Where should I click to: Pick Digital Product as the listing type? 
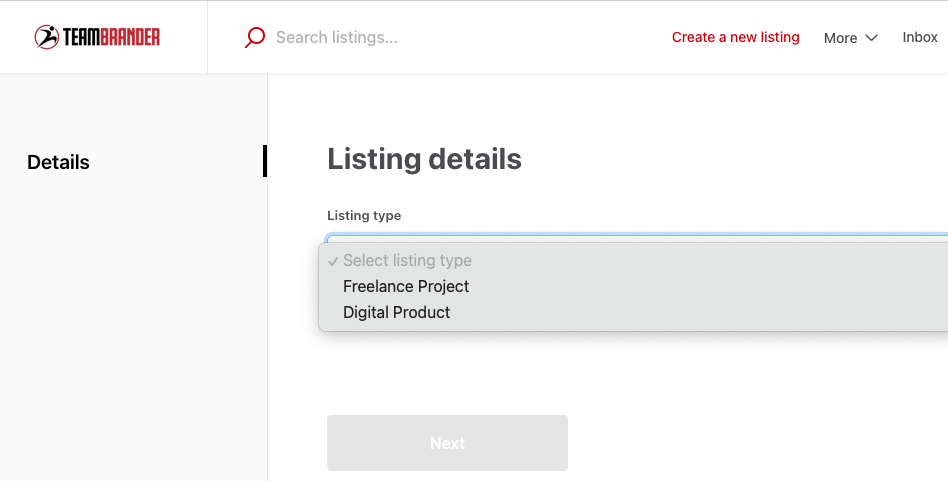point(396,312)
